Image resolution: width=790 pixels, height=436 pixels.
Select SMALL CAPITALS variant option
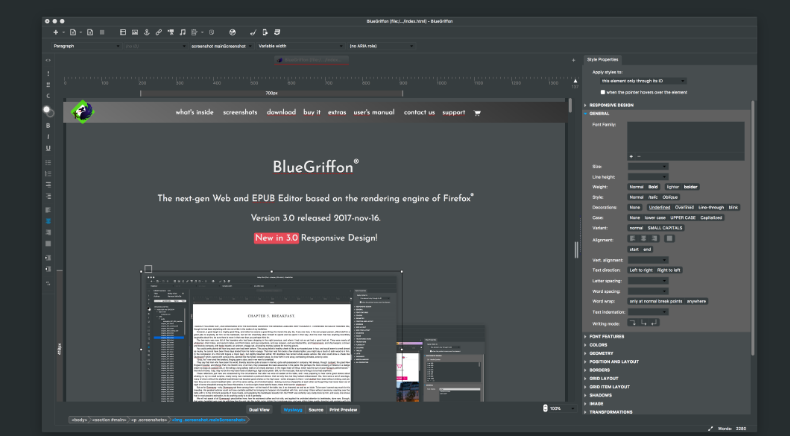pyautogui.click(x=665, y=228)
